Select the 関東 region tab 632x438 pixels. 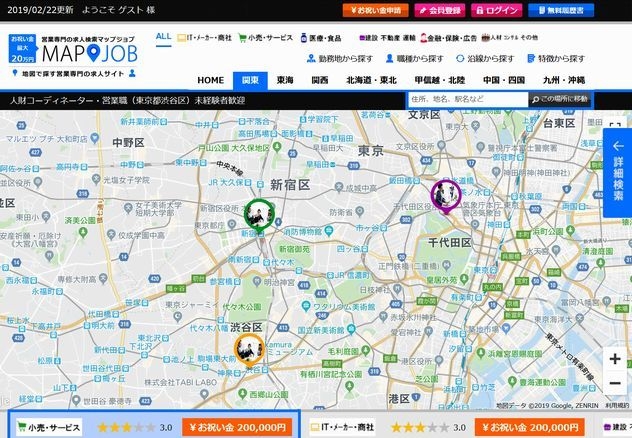click(x=250, y=80)
